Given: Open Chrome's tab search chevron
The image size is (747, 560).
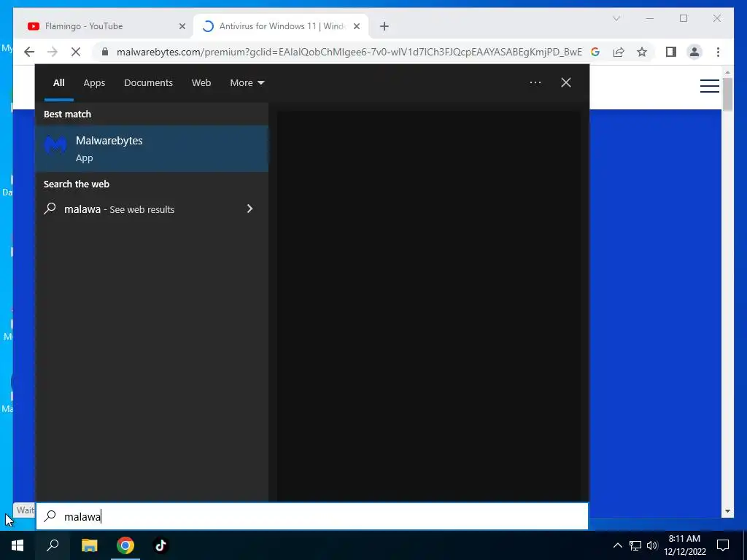Looking at the screenshot, I should (x=616, y=18).
